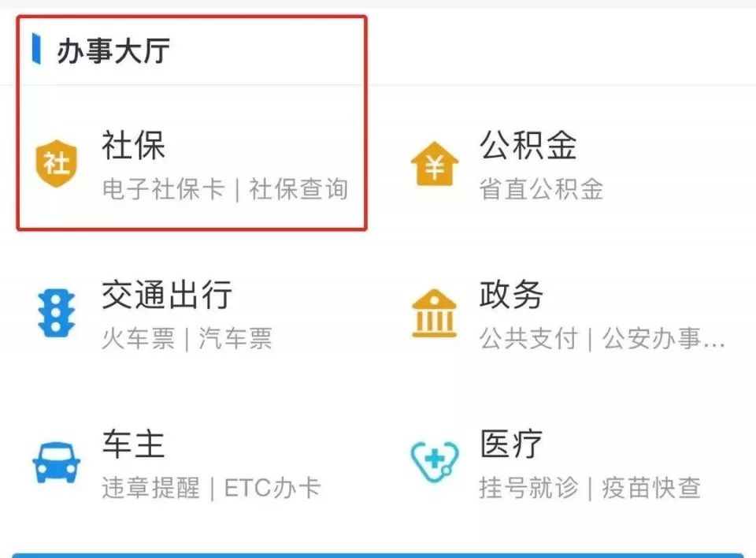Select 挂号就诊 | 疫苗快查 subtitle

tap(590, 488)
